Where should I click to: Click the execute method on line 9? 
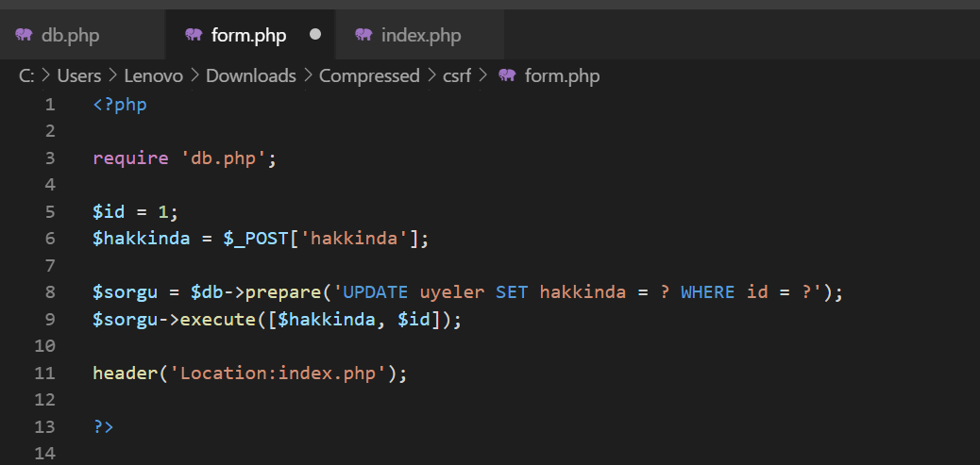(218, 320)
